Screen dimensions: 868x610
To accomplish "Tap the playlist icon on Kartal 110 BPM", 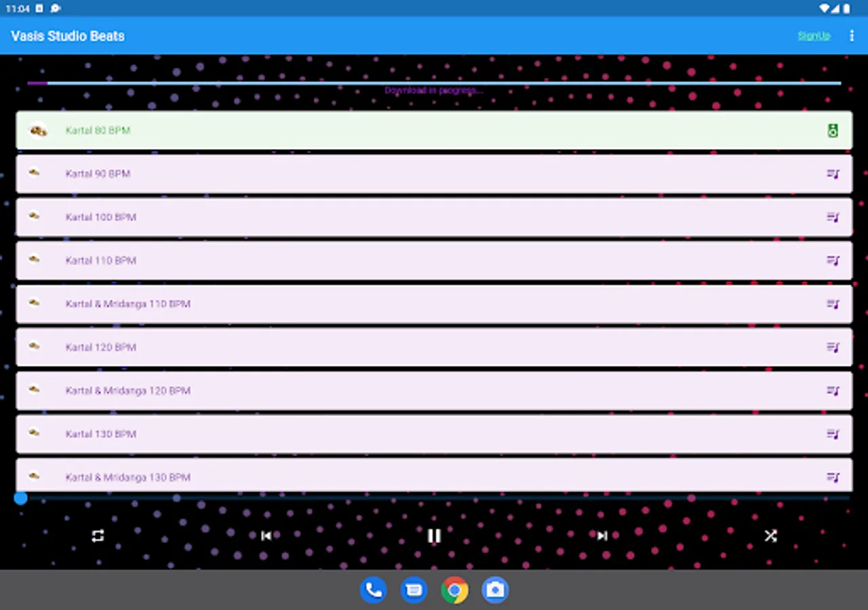I will pyautogui.click(x=833, y=261).
